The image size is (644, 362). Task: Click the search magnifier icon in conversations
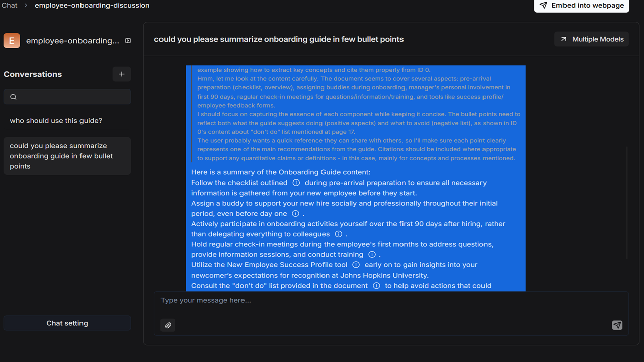(14, 97)
